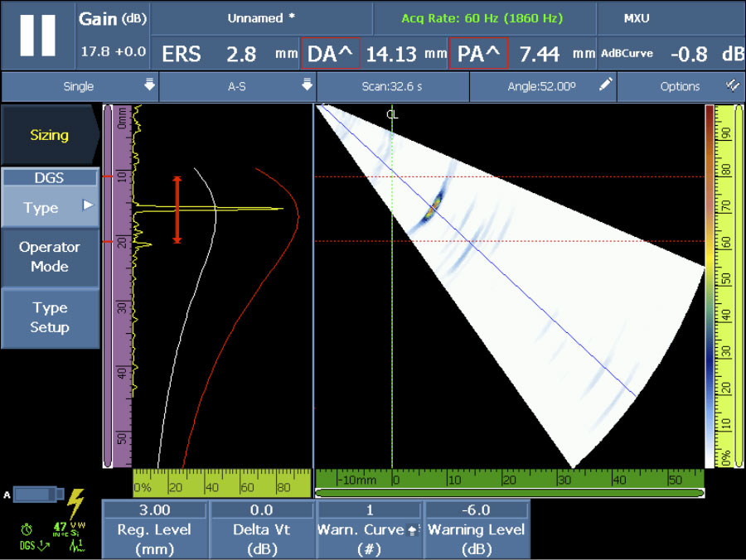Screen dimensions: 746x560
Task: Open the A-S layout dropdown
Action: 237,86
